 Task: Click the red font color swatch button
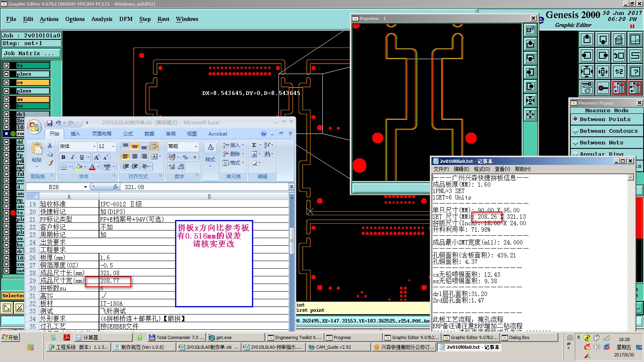92,167
